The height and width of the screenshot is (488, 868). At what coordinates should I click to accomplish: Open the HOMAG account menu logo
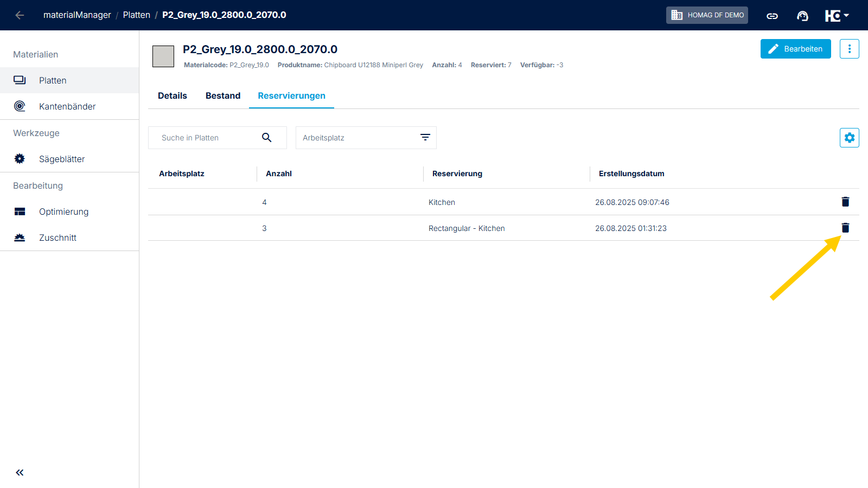(837, 16)
